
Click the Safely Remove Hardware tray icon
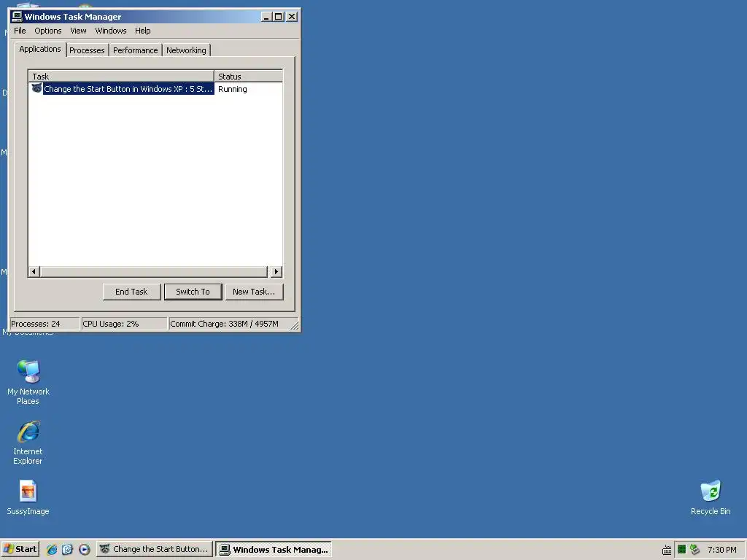[x=694, y=550]
